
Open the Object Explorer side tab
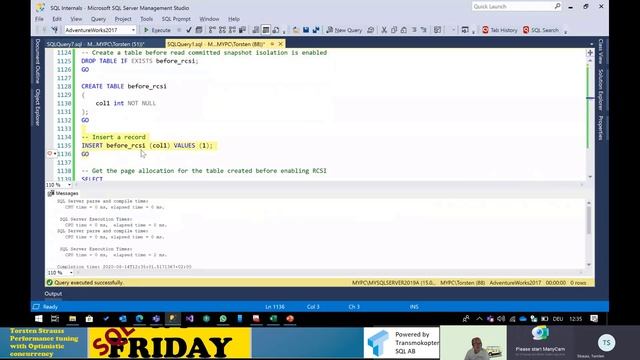38,107
